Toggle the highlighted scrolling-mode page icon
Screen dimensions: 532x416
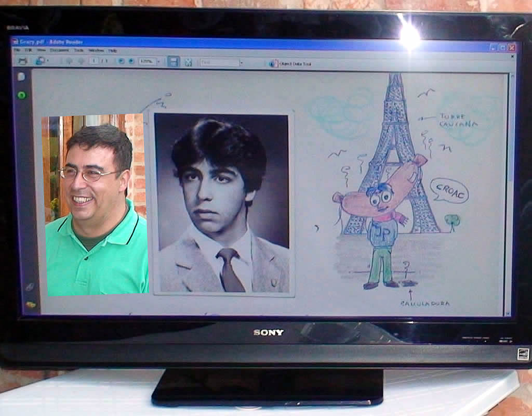click(174, 62)
